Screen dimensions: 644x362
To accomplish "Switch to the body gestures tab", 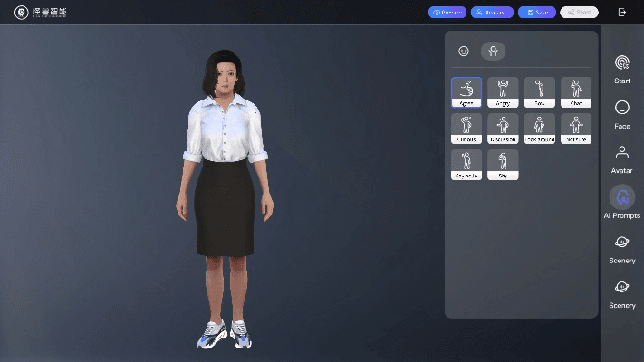I will (x=493, y=52).
